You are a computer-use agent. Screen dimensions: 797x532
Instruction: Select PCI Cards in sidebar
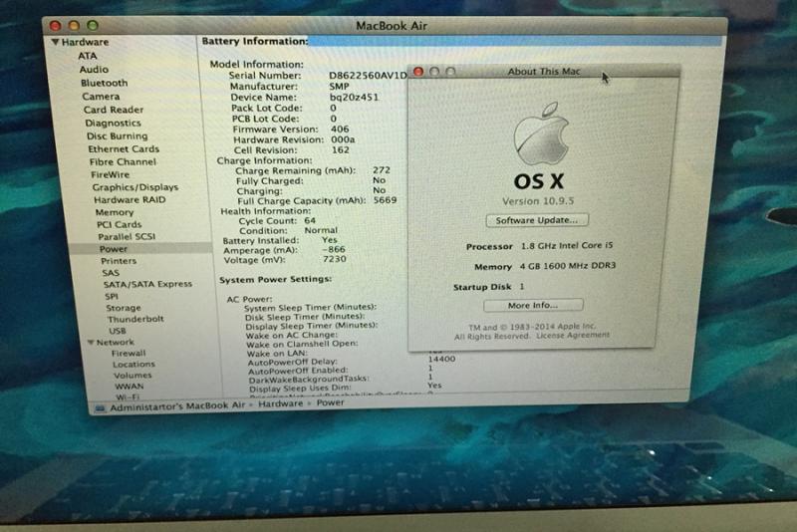pos(120,224)
